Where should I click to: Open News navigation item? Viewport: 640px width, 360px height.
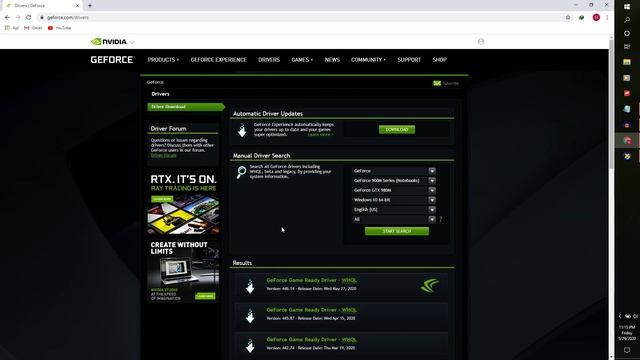pos(332,60)
